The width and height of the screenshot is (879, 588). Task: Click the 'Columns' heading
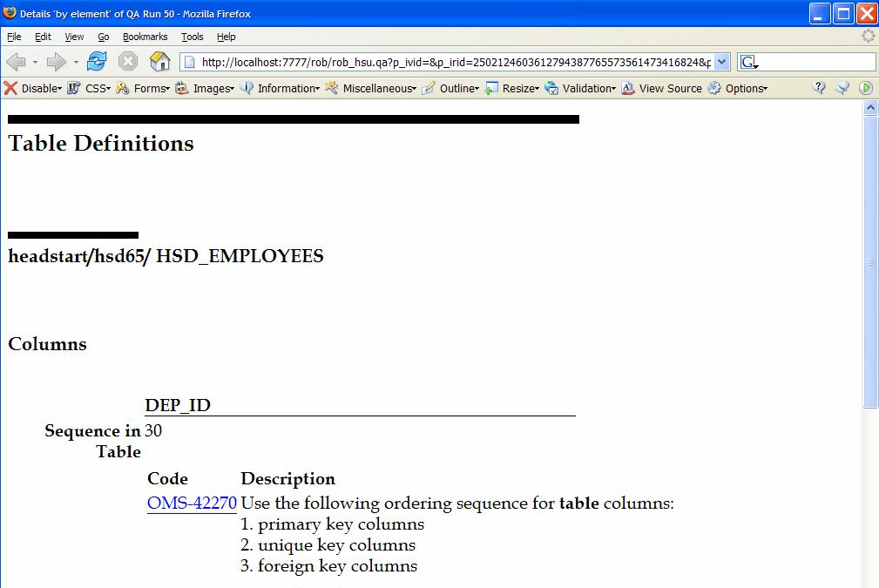48,343
